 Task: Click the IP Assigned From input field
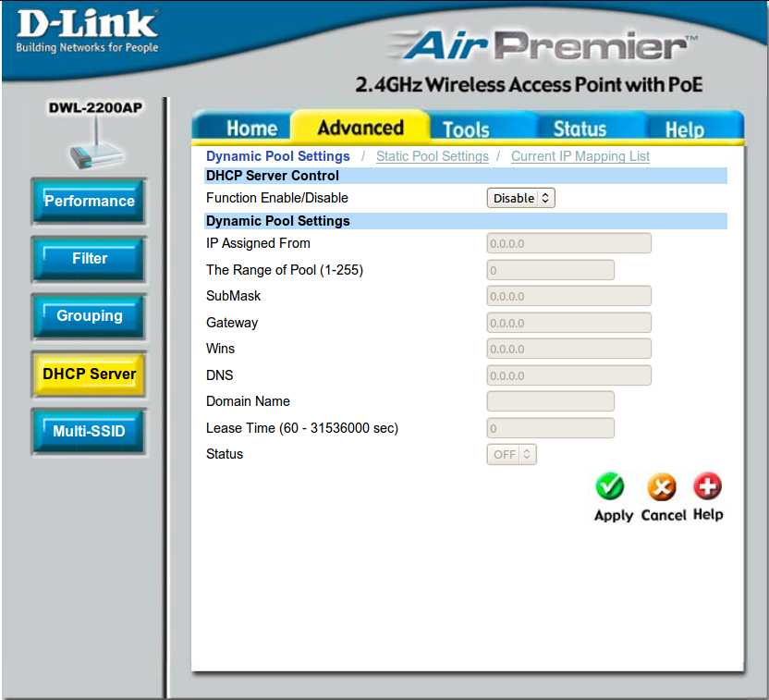coord(568,243)
